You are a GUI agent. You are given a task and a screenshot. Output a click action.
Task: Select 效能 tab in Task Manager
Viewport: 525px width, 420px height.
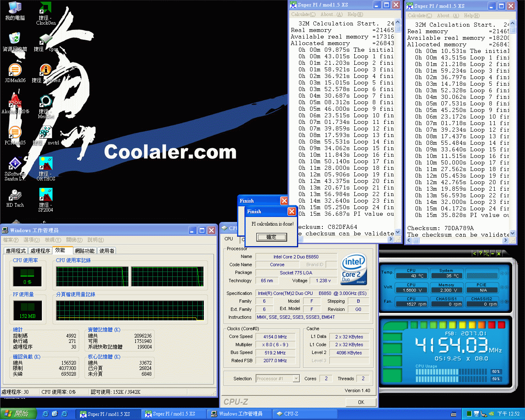click(x=60, y=250)
